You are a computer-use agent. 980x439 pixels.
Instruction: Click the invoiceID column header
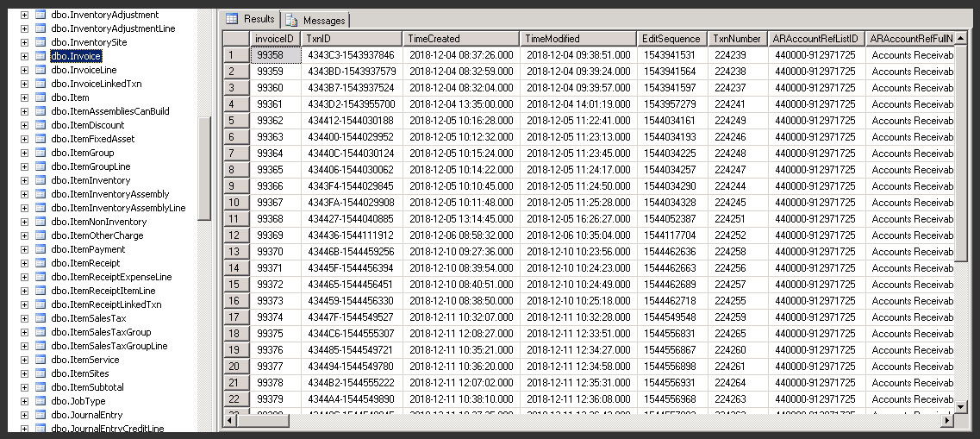(274, 39)
